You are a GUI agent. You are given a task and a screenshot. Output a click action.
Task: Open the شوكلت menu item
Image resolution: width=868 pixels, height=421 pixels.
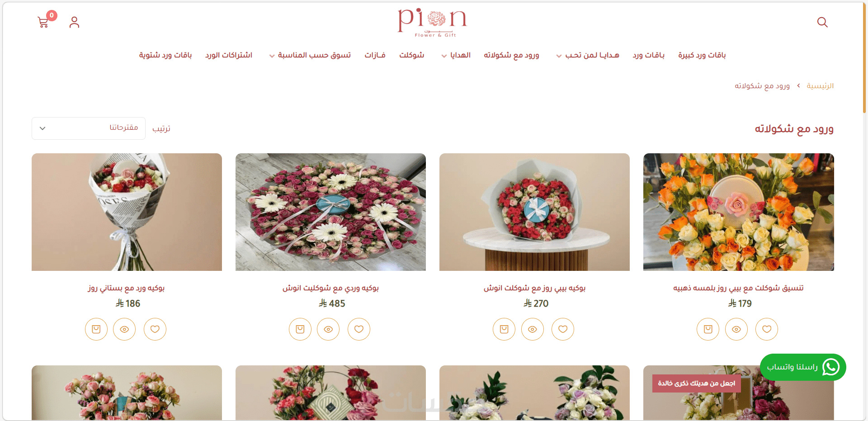tap(412, 55)
